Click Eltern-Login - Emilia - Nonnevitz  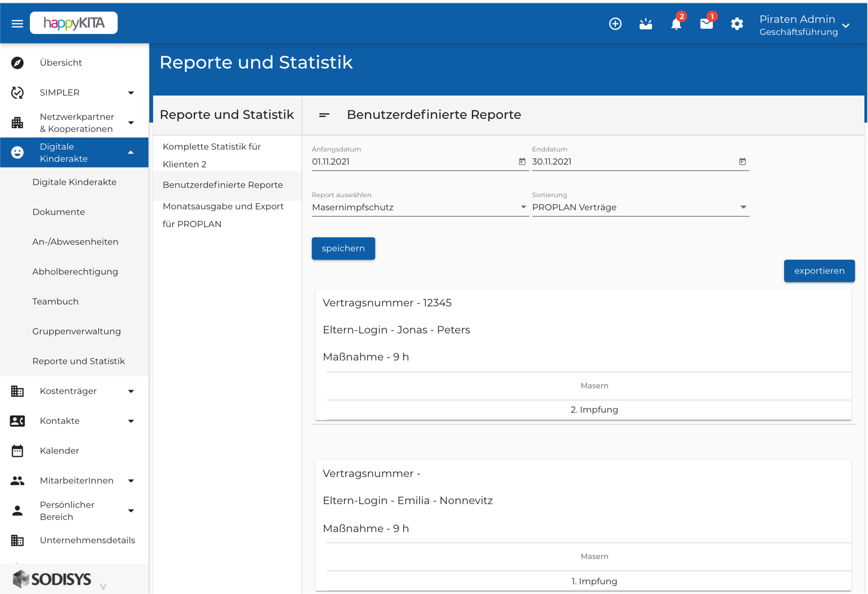(x=408, y=501)
